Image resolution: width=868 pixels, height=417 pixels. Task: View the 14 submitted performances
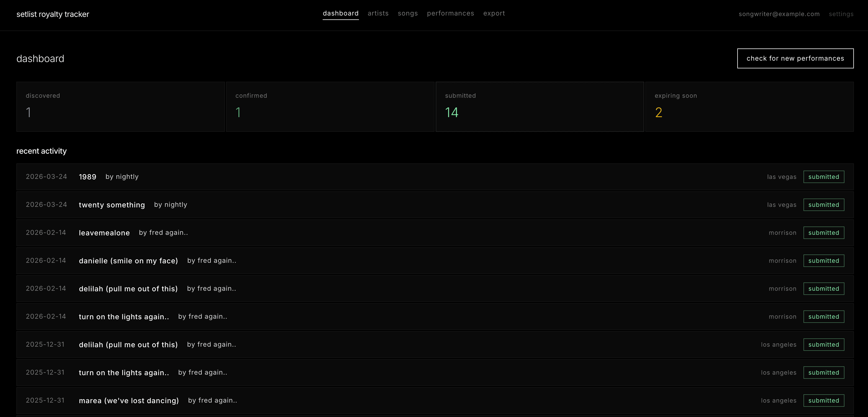[x=540, y=106]
